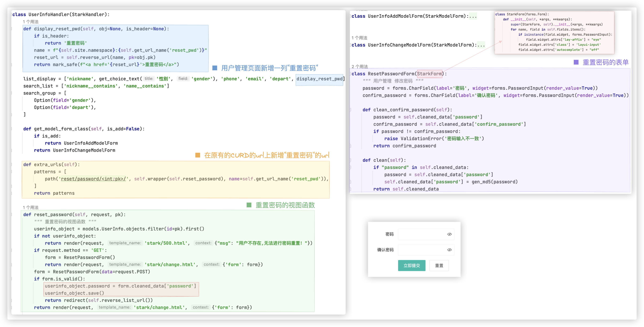Click orange legend square beside CURD url annotation

coord(198,155)
